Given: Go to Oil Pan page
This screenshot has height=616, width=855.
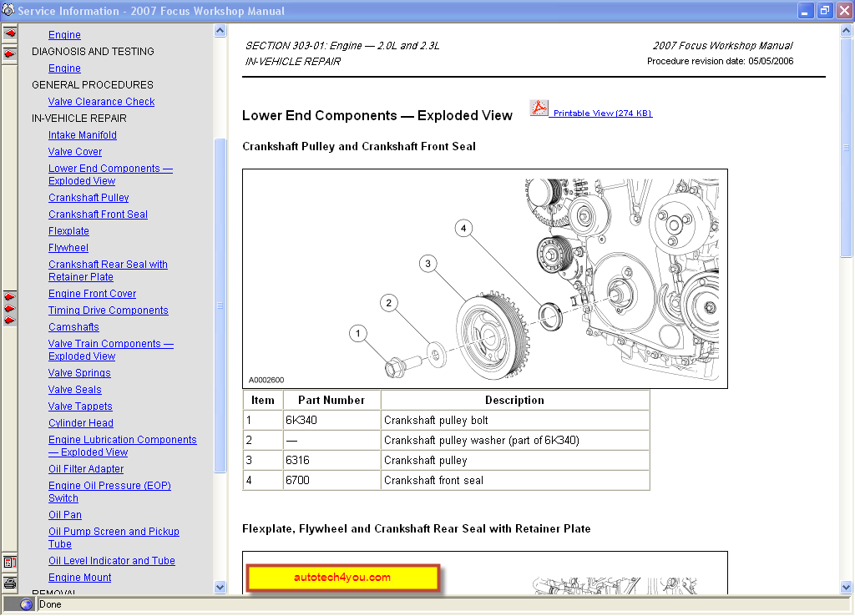Looking at the screenshot, I should coord(65,515).
